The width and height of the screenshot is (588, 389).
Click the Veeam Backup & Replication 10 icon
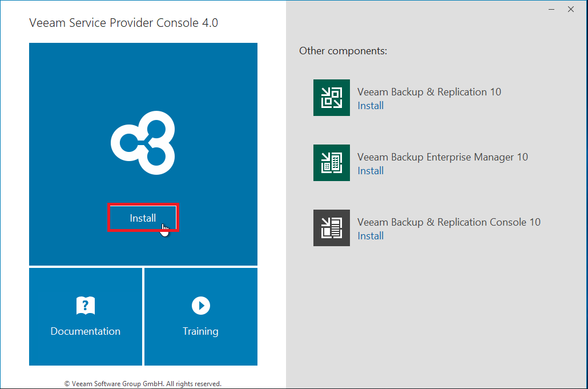click(332, 98)
